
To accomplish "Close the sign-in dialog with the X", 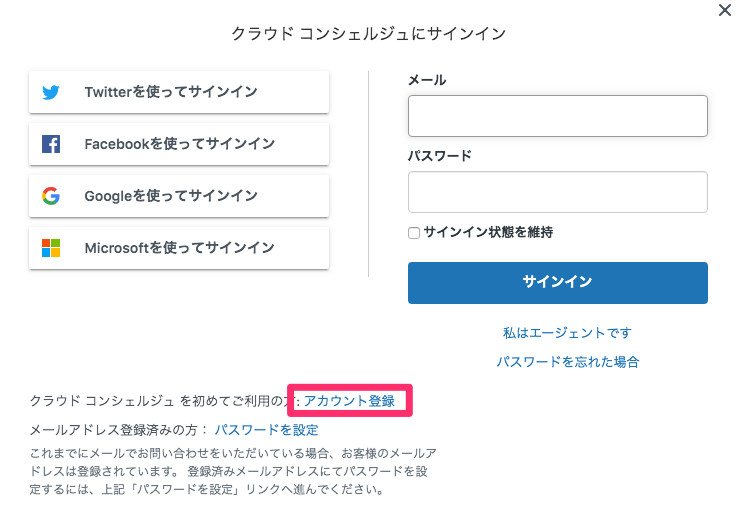I will coord(725,10).
